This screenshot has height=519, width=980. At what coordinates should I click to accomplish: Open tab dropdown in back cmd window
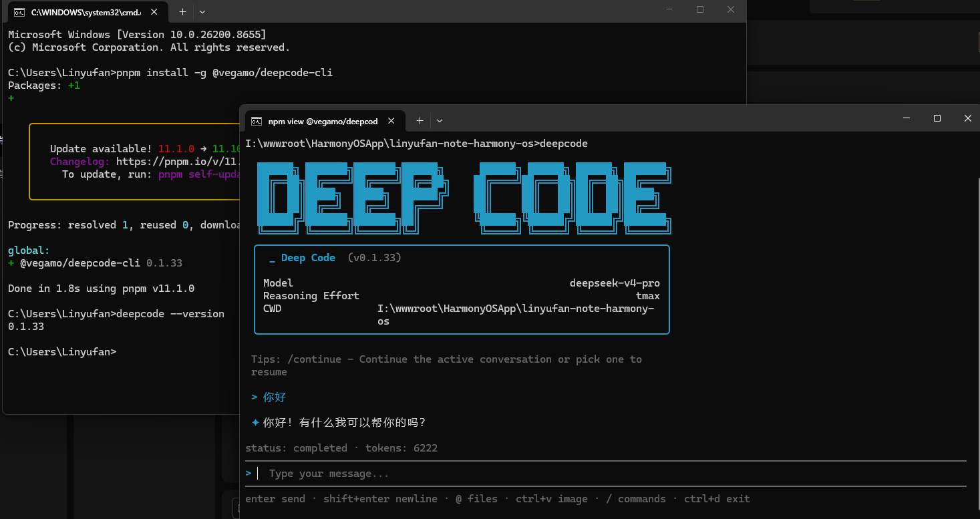[202, 12]
